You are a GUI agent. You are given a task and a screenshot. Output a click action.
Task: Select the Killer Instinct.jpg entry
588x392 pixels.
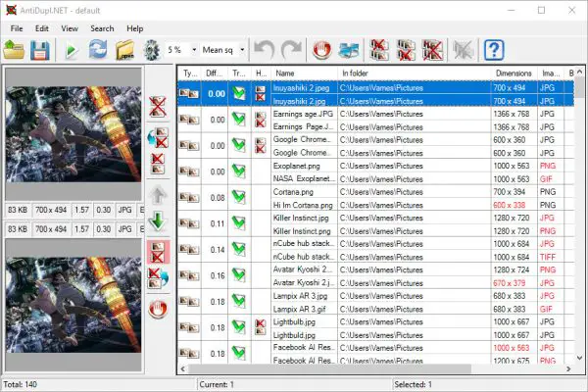click(301, 218)
